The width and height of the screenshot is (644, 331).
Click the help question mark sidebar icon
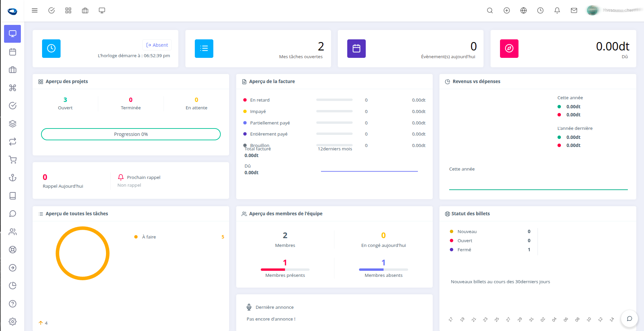pos(12,304)
